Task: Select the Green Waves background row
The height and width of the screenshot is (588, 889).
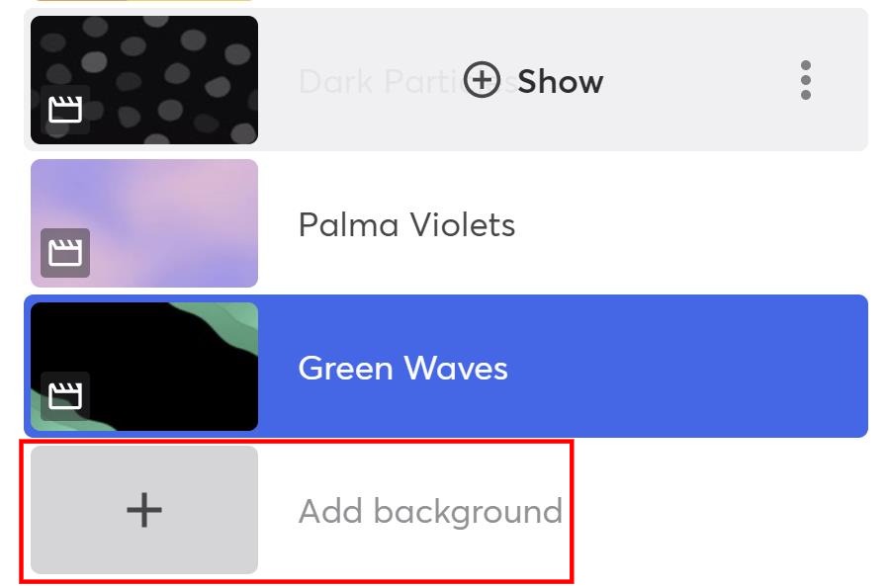Action: click(x=445, y=367)
